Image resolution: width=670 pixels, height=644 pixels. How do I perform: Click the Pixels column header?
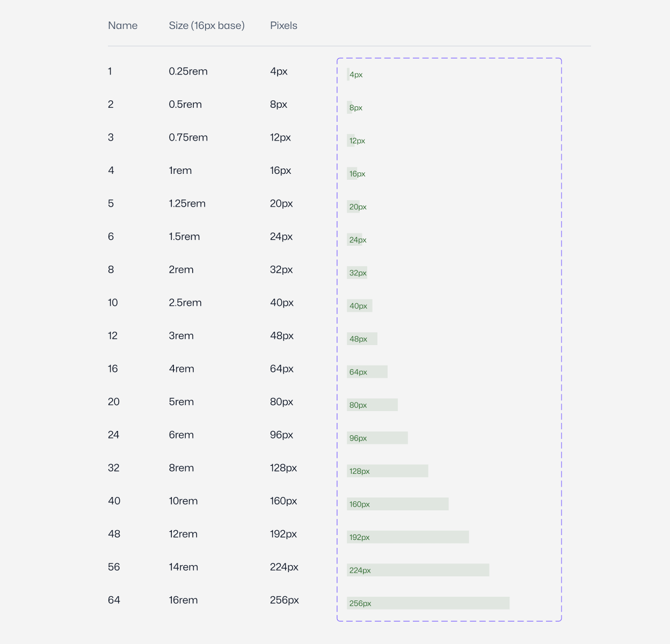tap(283, 26)
